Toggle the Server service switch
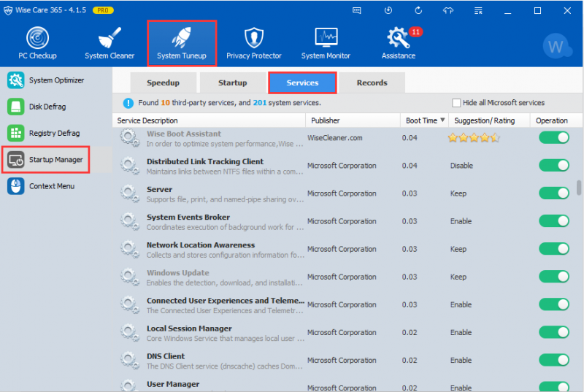The width and height of the screenshot is (584, 392). pyautogui.click(x=554, y=193)
